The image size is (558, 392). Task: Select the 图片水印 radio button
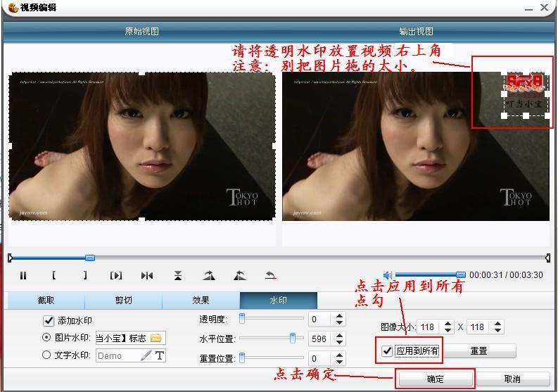(x=46, y=337)
